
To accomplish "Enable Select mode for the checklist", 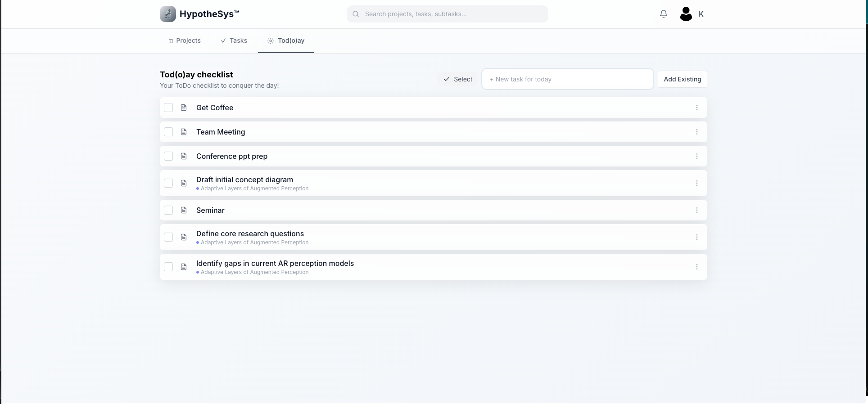I will (457, 79).
